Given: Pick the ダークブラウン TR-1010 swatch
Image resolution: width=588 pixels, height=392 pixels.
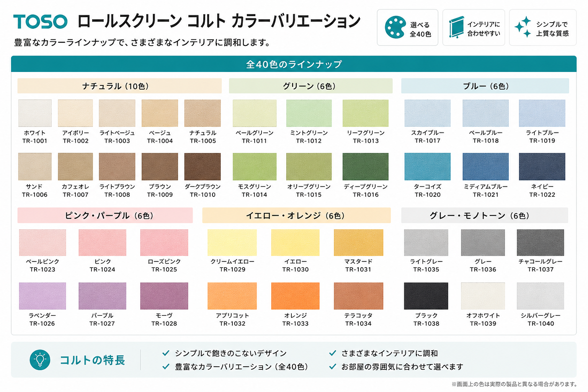Looking at the screenshot, I should (x=203, y=167).
